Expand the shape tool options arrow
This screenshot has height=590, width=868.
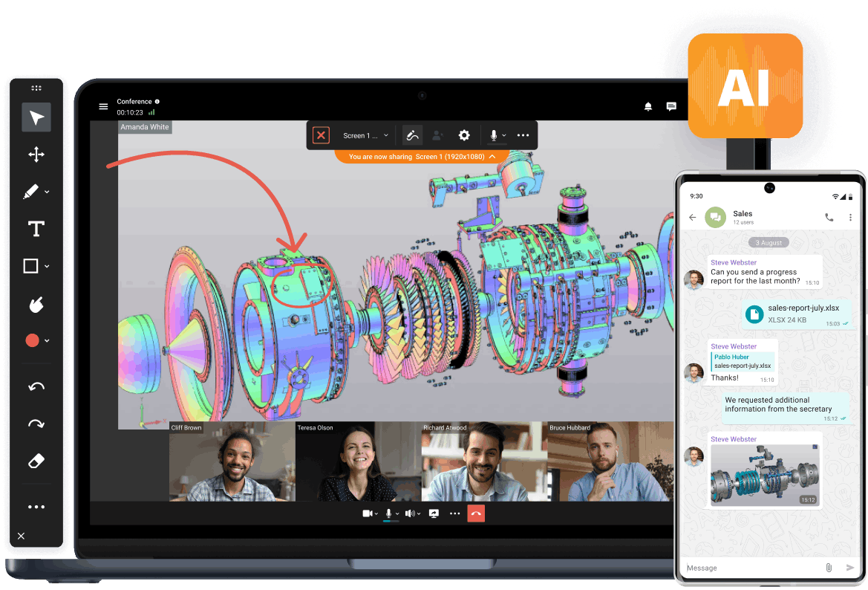(48, 266)
